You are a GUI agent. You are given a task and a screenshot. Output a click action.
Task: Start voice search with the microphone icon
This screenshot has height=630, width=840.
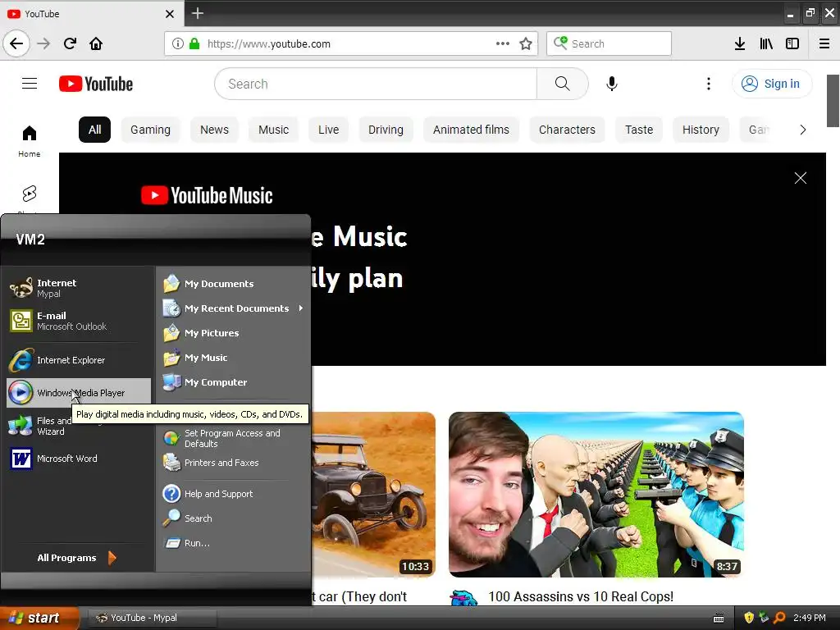[x=612, y=84]
